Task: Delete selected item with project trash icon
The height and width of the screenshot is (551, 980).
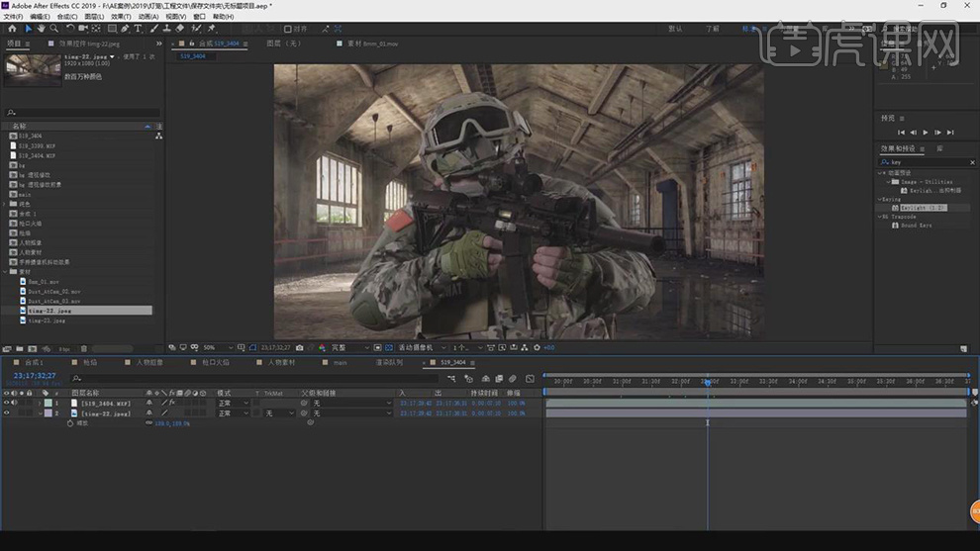Action: point(83,349)
